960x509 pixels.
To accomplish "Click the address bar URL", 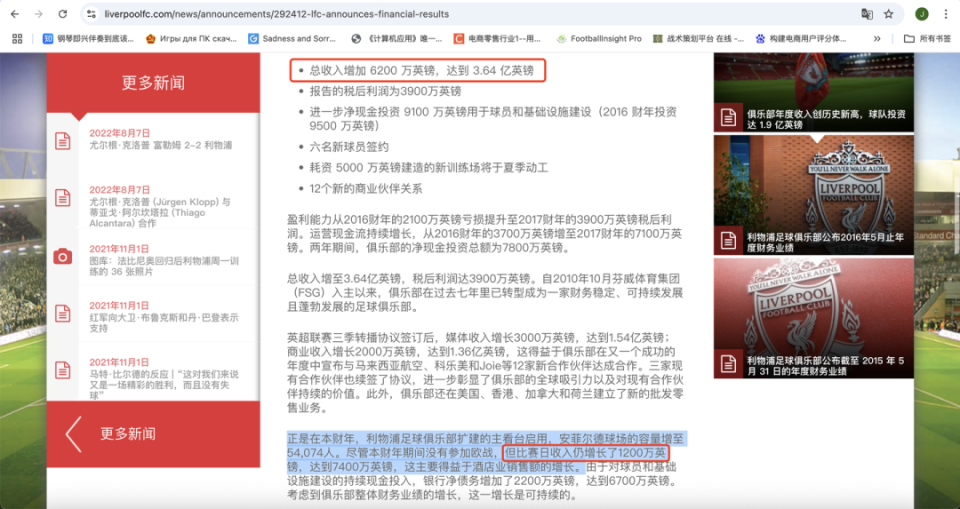I will pos(276,13).
